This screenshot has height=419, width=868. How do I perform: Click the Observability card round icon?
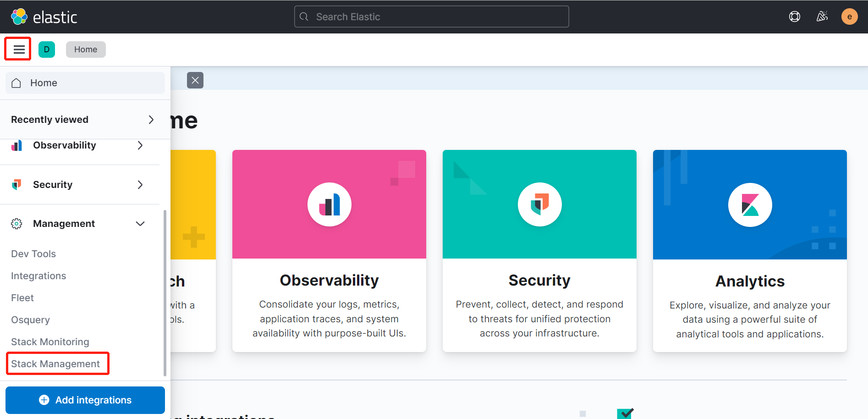pos(330,204)
